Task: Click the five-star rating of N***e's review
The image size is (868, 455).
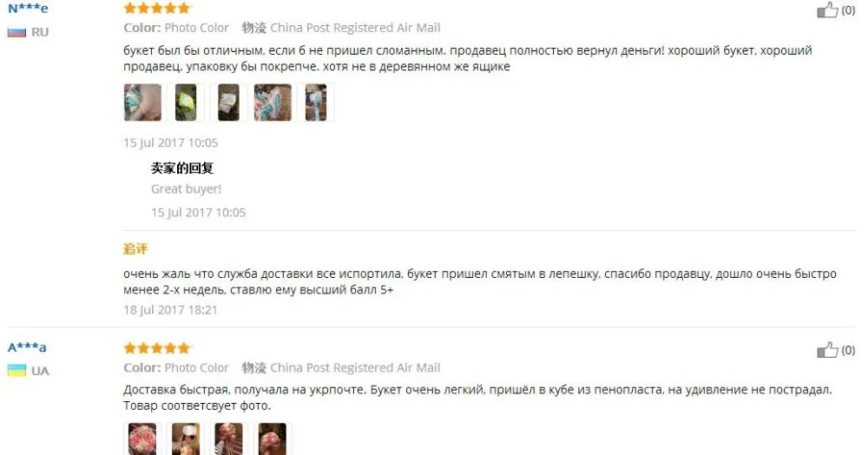Action: tap(157, 8)
